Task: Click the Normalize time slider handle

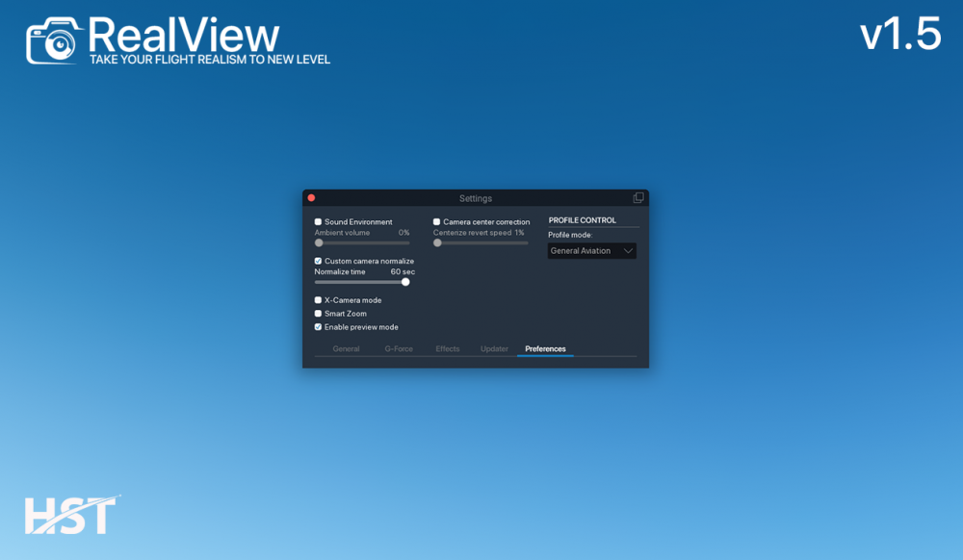Action: click(405, 282)
